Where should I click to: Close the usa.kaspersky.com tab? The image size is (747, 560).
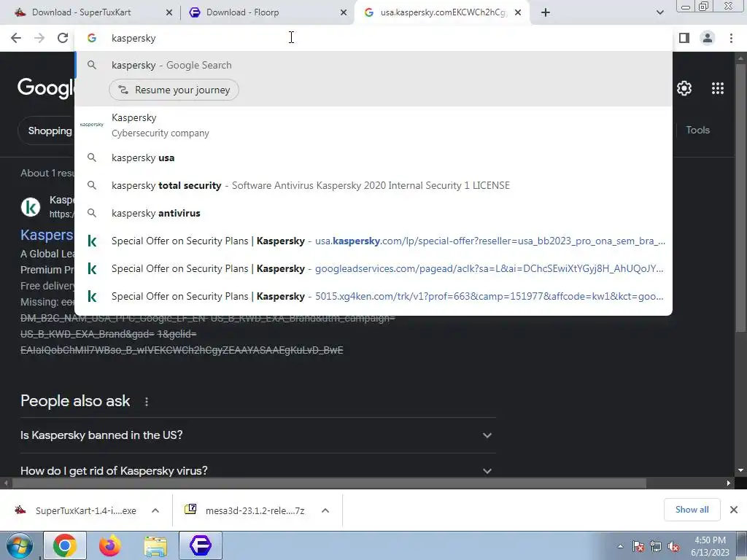[x=518, y=12]
